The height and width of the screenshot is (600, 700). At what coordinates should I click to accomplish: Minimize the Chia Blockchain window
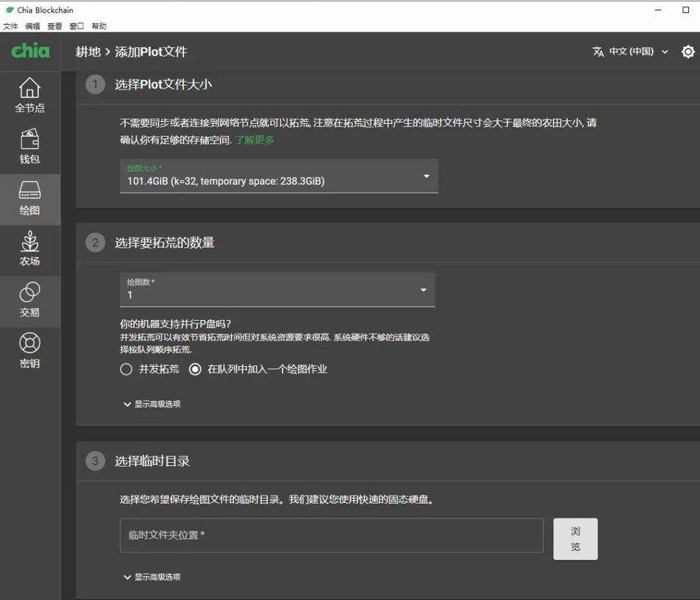tap(658, 9)
